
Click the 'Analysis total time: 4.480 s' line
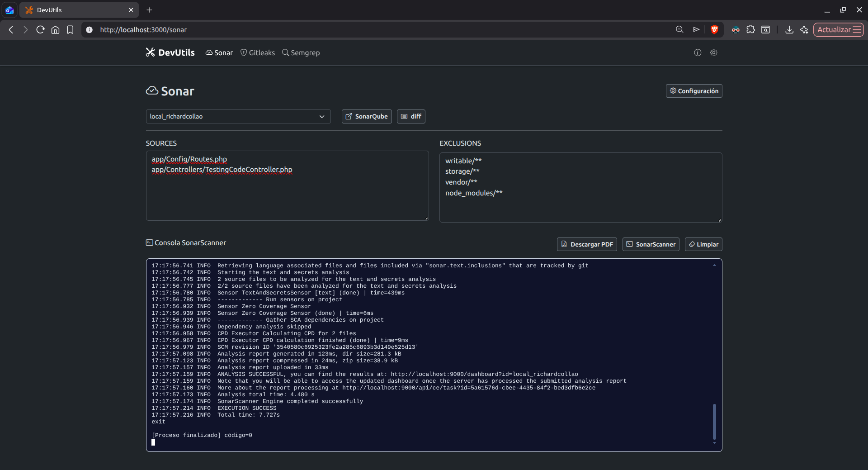tap(233, 394)
